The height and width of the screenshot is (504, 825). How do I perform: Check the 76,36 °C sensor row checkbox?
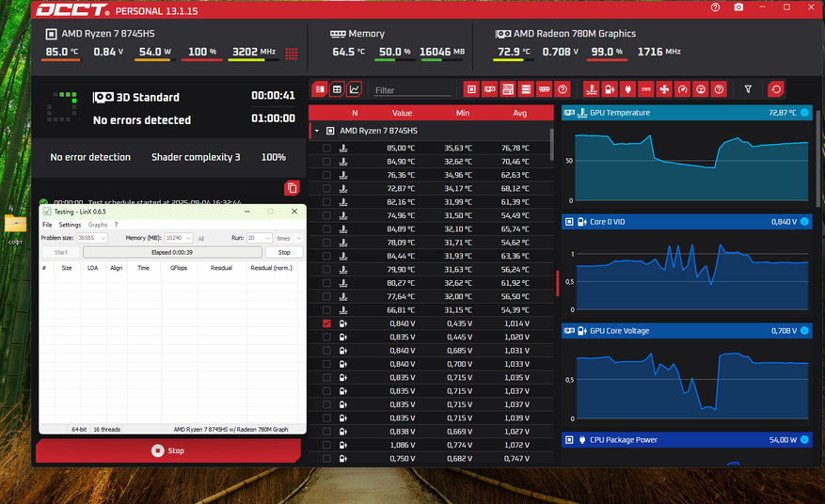click(326, 175)
